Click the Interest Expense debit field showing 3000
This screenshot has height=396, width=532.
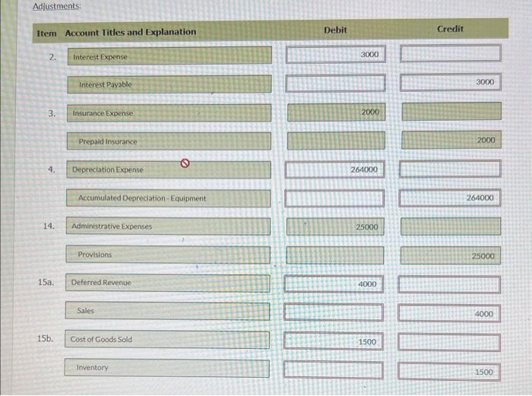336,54
